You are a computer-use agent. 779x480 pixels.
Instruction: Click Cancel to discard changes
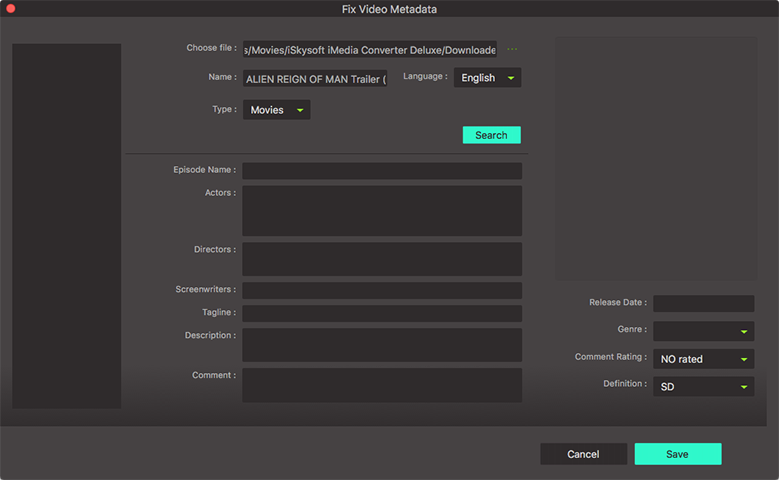[x=583, y=454]
